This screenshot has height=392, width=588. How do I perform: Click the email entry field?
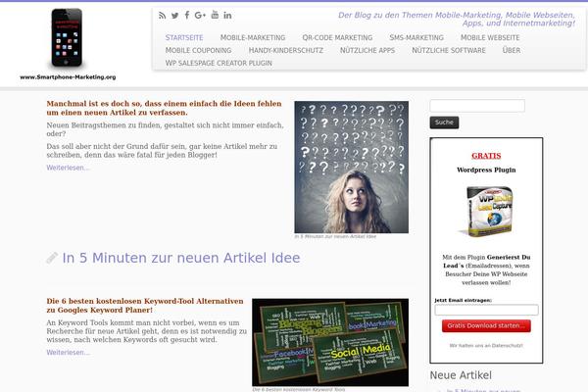(x=486, y=310)
